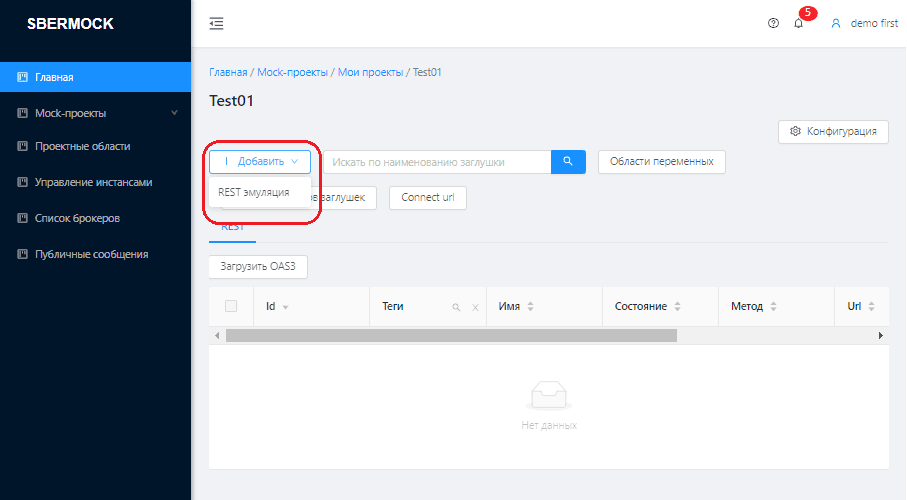The height and width of the screenshot is (500, 907).
Task: Go to Мои проекты breadcrumb link
Action: tap(370, 72)
